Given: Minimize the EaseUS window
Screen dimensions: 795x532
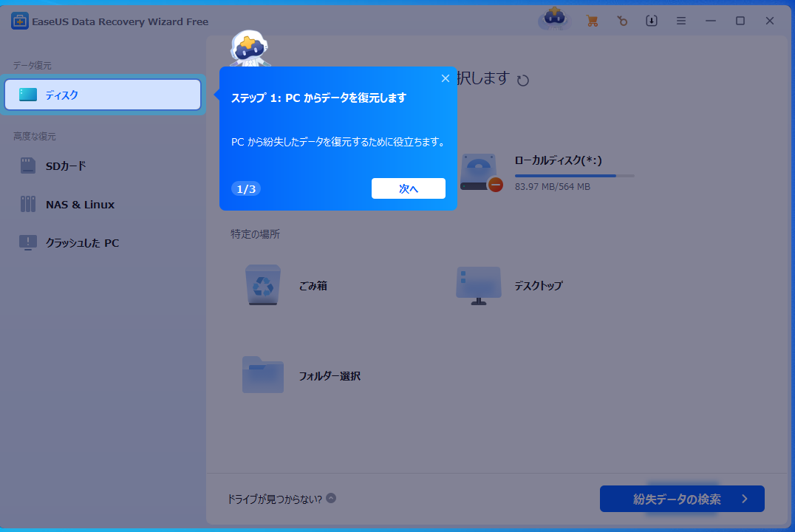Looking at the screenshot, I should coord(710,21).
